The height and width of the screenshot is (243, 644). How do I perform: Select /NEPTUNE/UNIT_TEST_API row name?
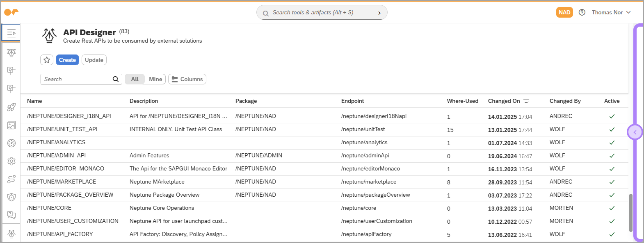pyautogui.click(x=62, y=129)
